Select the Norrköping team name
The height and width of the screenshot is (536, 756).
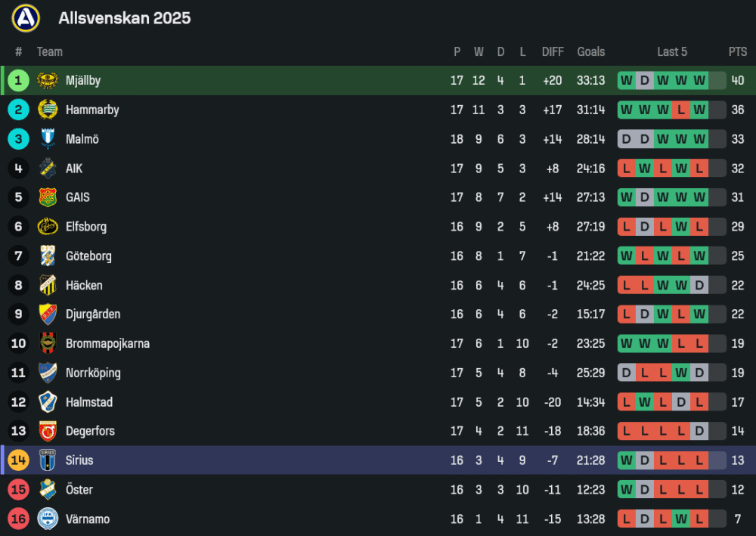tap(93, 373)
